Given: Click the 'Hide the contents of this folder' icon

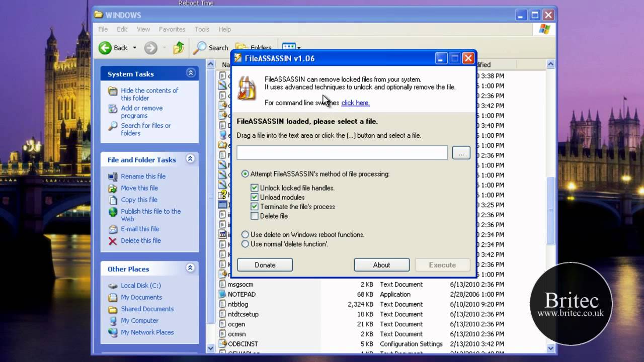Looking at the screenshot, I should [x=113, y=91].
